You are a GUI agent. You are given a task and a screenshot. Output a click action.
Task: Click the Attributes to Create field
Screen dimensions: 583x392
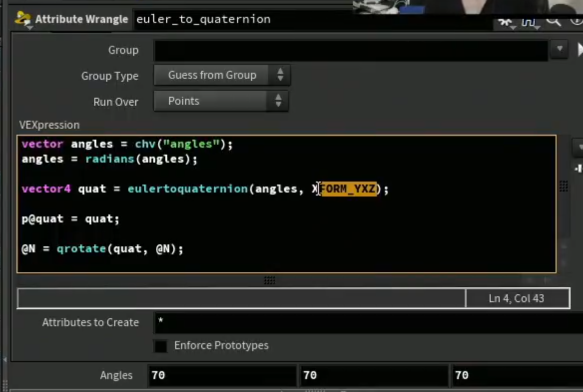click(x=368, y=323)
